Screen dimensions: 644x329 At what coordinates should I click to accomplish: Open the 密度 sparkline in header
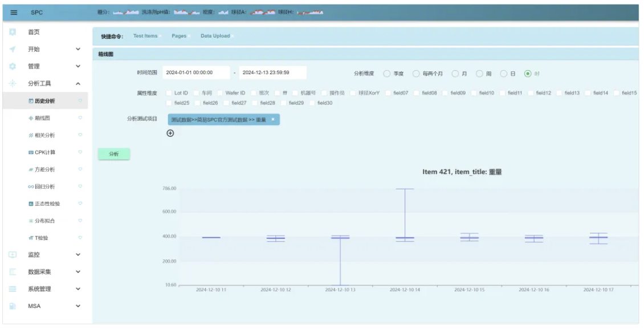223,13
